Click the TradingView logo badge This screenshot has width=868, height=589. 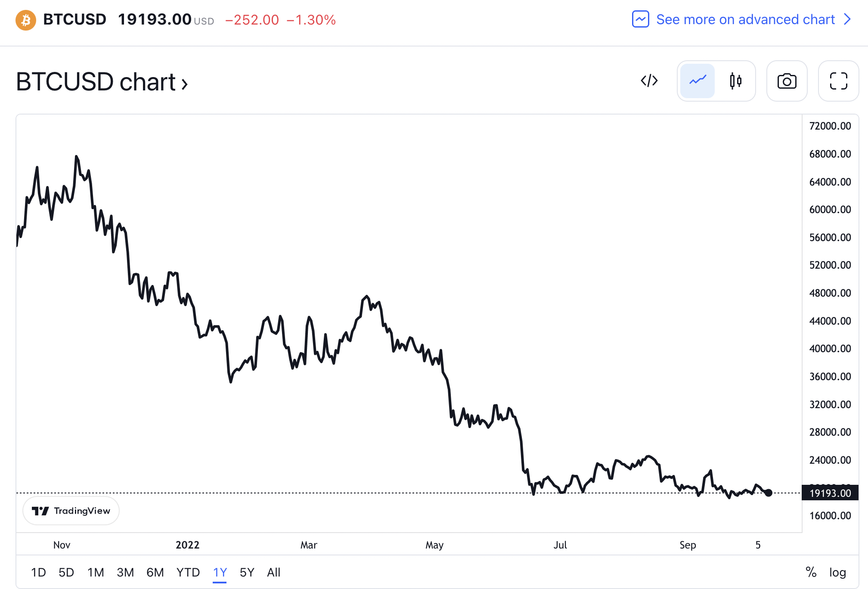71,511
